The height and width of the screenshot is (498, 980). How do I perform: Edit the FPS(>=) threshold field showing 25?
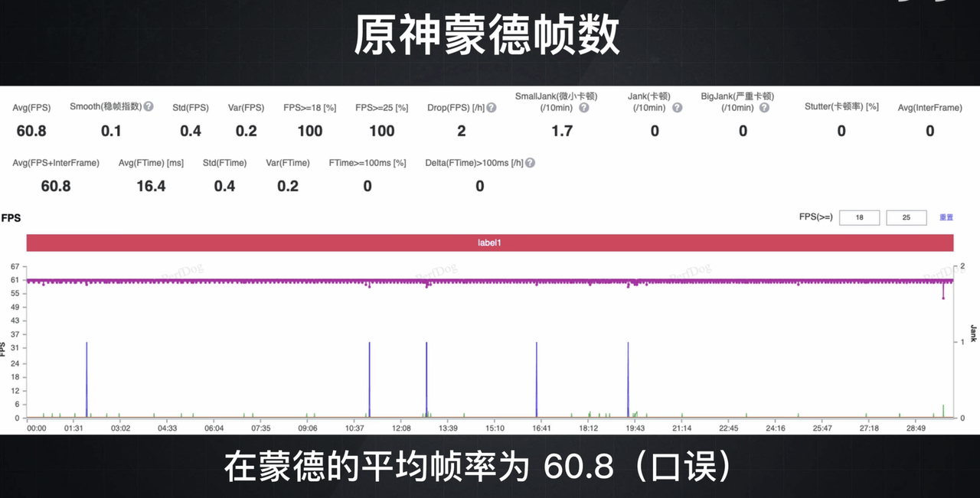pyautogui.click(x=906, y=217)
